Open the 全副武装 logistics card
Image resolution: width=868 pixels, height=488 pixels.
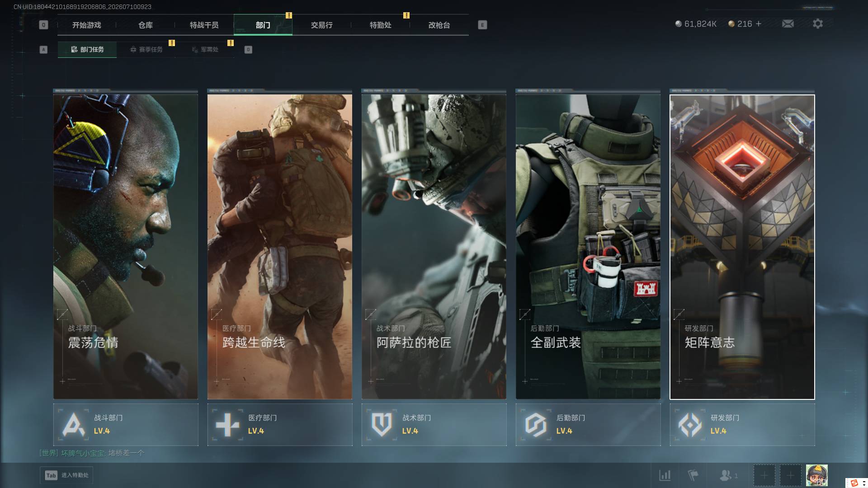588,247
